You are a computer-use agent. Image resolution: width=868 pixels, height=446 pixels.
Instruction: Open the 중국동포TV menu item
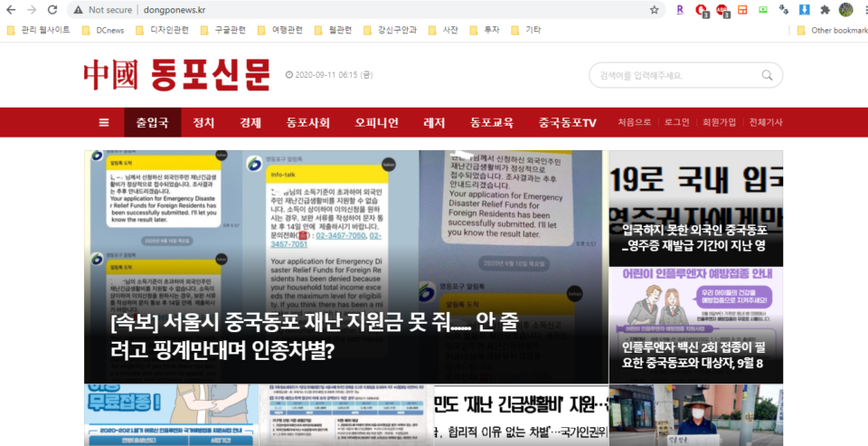567,123
